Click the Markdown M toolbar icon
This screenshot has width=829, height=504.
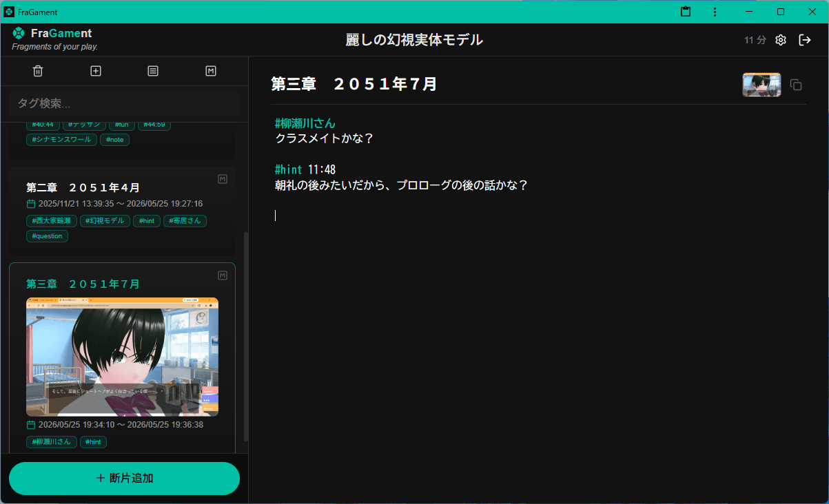tap(211, 71)
